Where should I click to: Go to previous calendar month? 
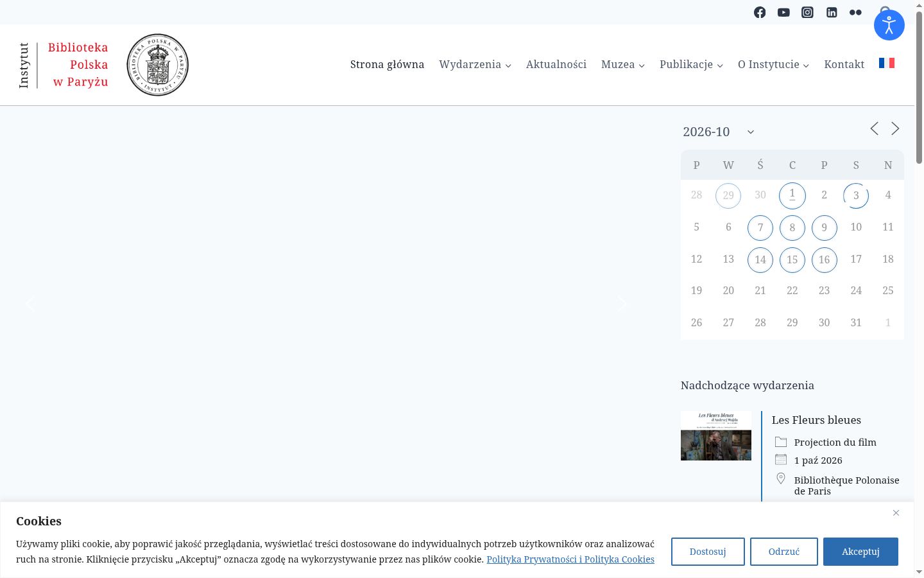[x=874, y=128]
